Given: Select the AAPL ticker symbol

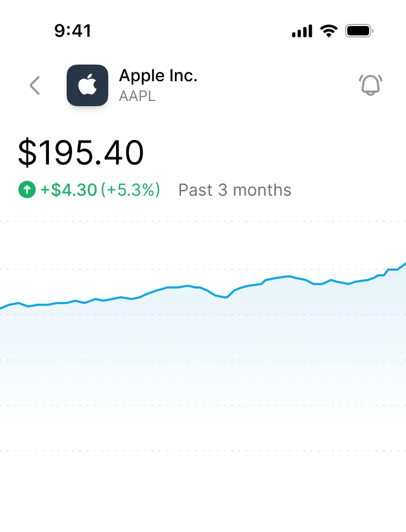Looking at the screenshot, I should 137,96.
